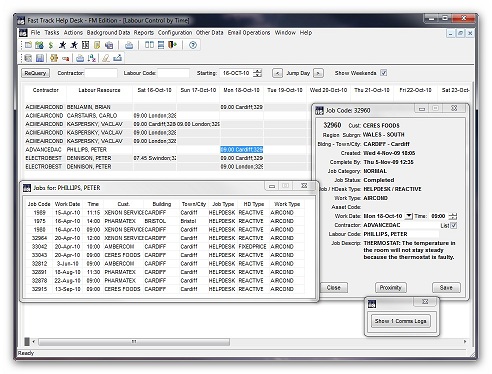This screenshot has height=374, width=492.
Task: Select job code 32915 row in Jobs list
Action: point(165,289)
